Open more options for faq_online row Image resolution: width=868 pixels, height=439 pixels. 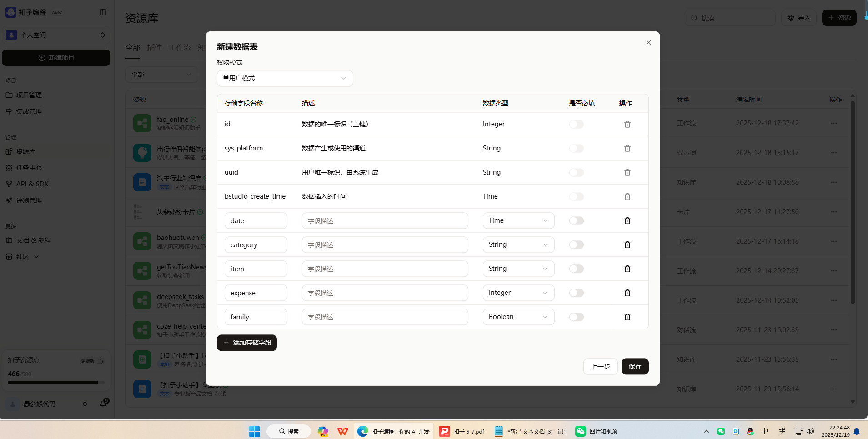point(834,123)
